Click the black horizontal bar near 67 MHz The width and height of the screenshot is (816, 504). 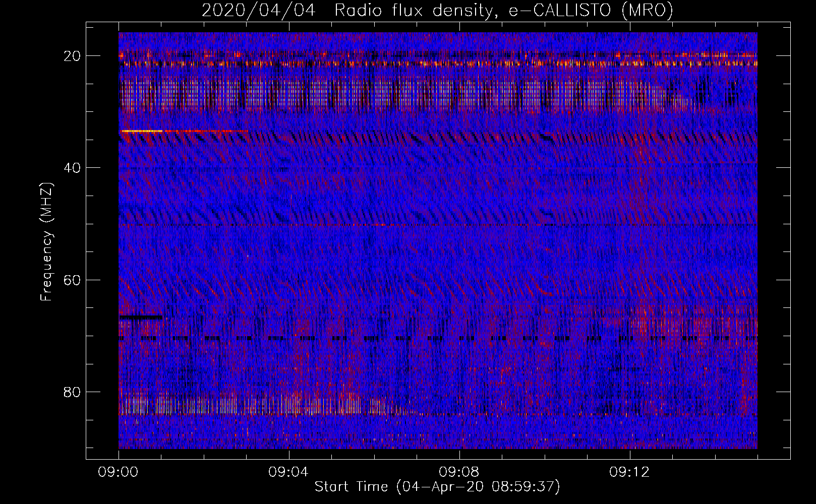(x=141, y=317)
